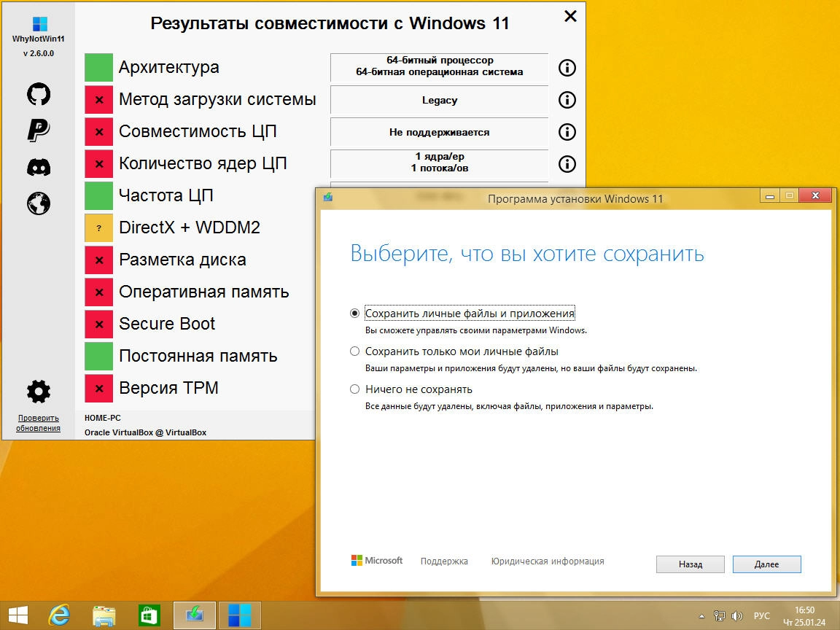Viewport: 840px width, 630px height.
Task: Click red status box next to Метод загрузки системы
Action: coord(98,100)
